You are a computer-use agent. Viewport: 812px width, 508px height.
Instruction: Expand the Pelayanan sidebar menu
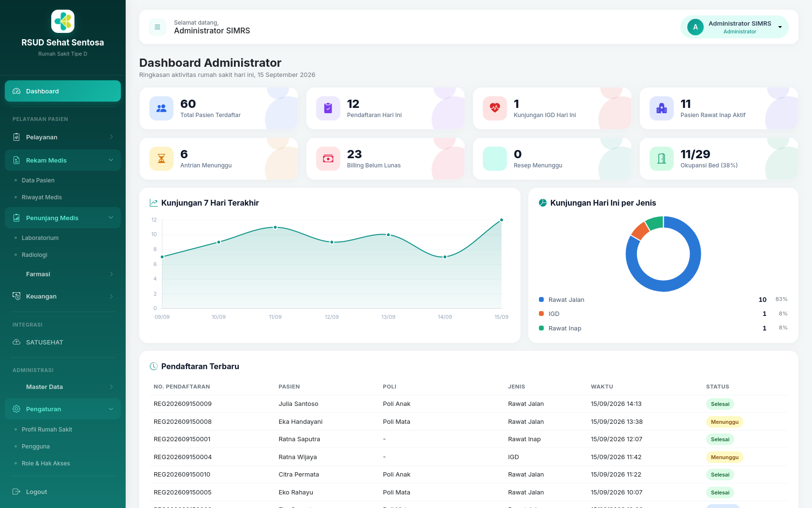click(63, 137)
